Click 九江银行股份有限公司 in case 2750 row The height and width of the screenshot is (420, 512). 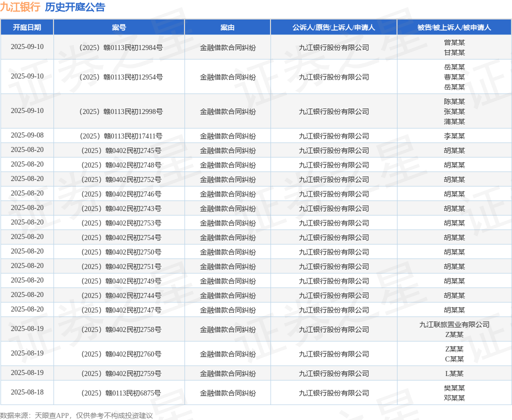point(333,252)
